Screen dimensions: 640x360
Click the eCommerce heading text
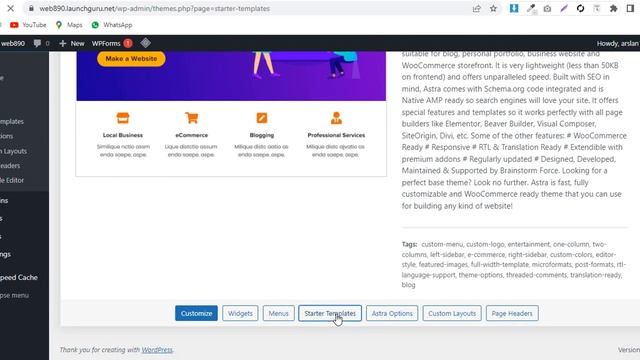[191, 135]
